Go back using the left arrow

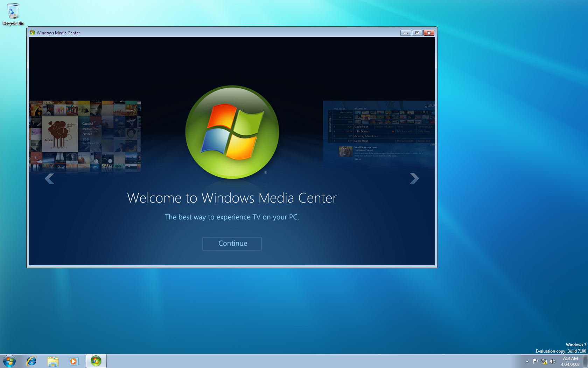coord(49,179)
